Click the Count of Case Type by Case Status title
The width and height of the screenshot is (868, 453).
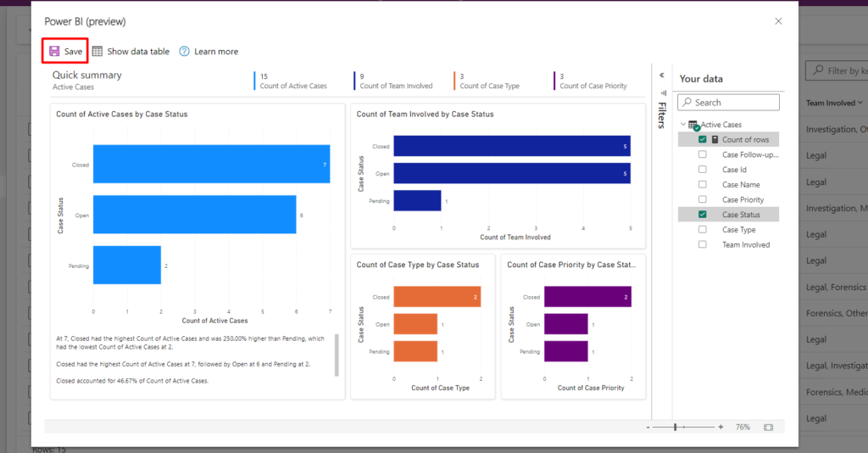(418, 265)
